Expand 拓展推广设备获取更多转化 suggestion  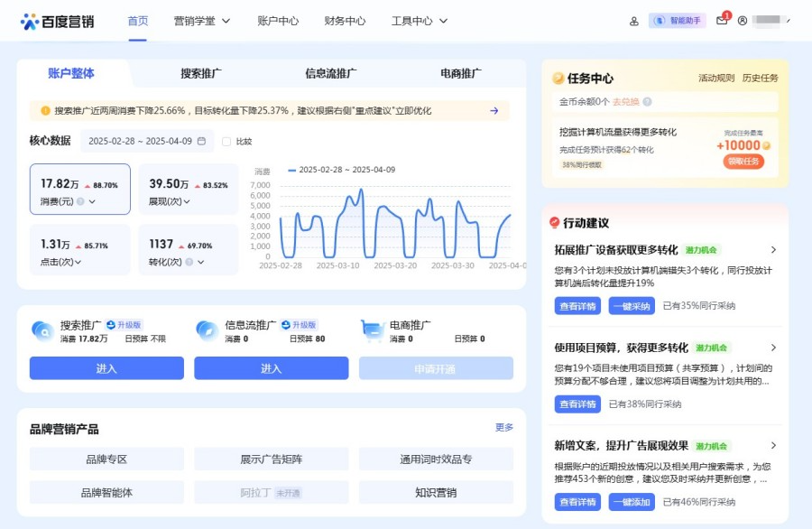[x=773, y=250]
